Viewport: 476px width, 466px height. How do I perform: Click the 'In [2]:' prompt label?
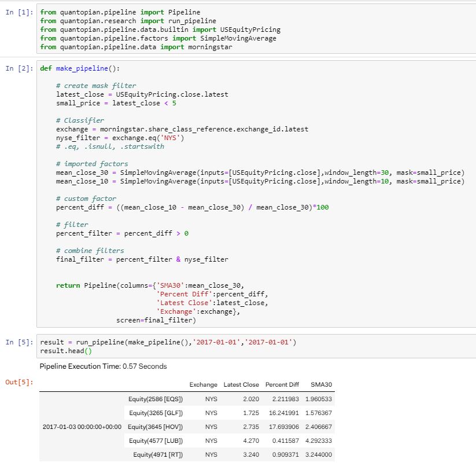click(19, 68)
